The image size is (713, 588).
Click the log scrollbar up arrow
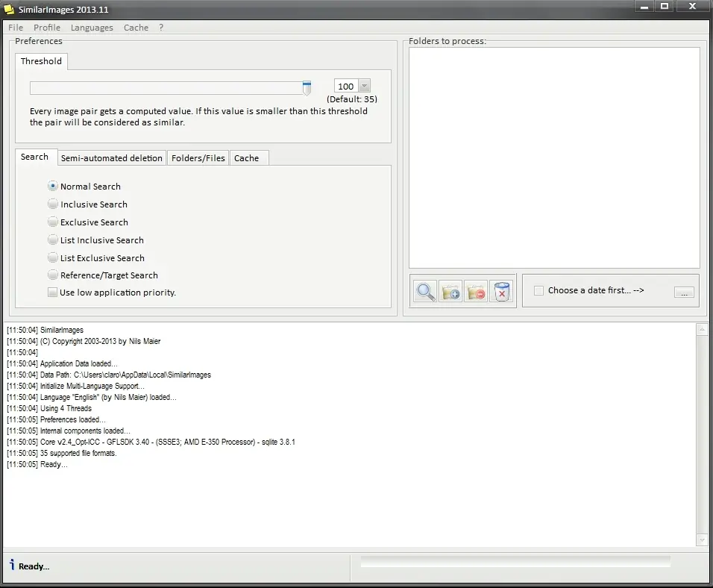tap(702, 328)
